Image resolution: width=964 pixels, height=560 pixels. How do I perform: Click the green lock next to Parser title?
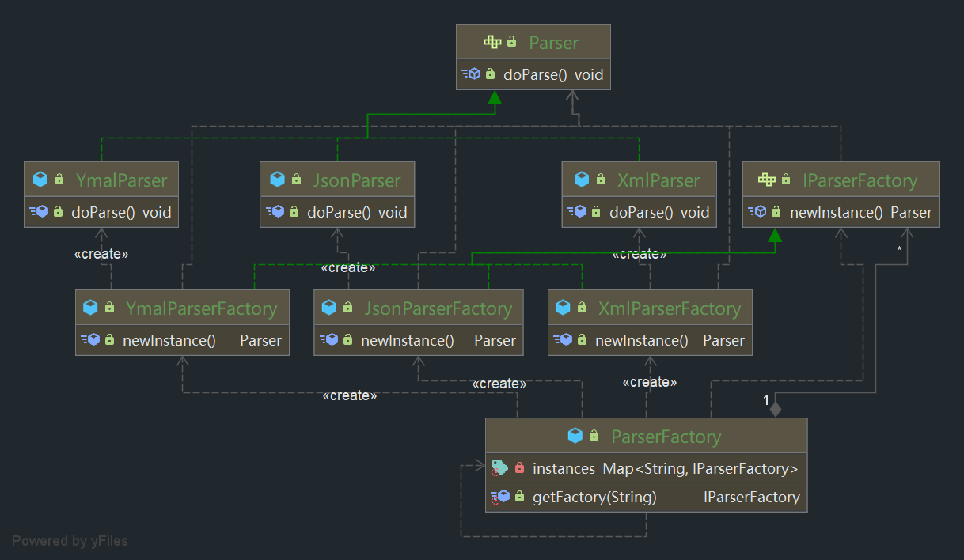[x=512, y=43]
